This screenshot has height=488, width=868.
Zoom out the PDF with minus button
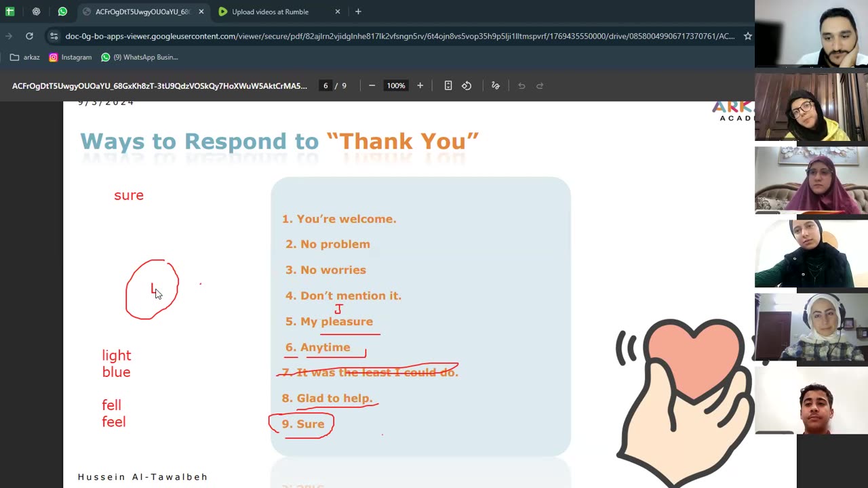(372, 85)
